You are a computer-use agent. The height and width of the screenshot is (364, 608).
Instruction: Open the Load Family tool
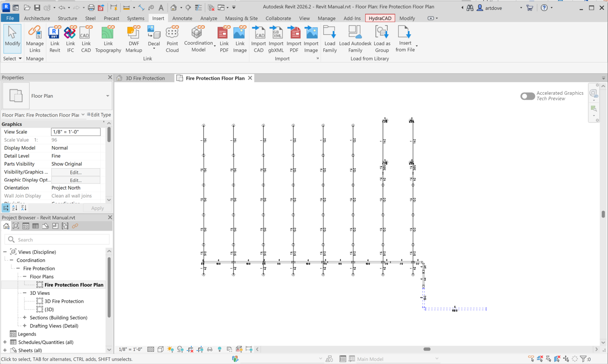[330, 39]
